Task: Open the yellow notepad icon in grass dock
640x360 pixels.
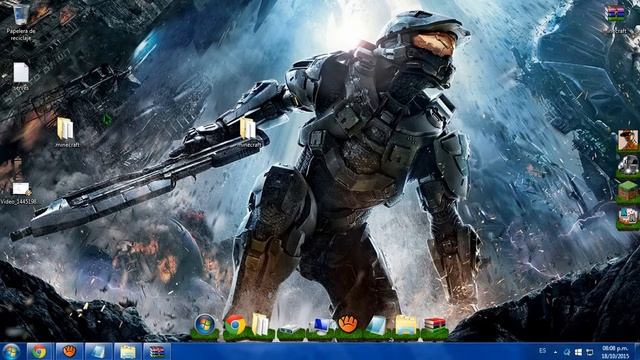Action: point(405,326)
